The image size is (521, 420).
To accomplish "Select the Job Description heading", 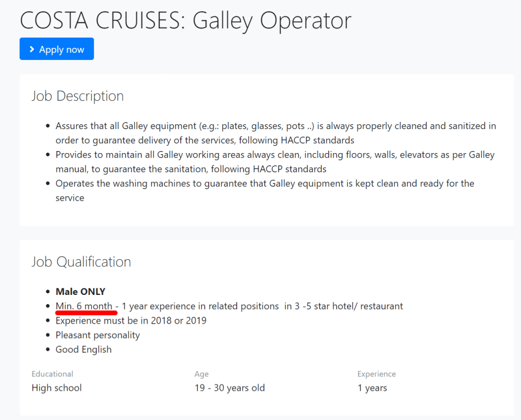I will (77, 96).
